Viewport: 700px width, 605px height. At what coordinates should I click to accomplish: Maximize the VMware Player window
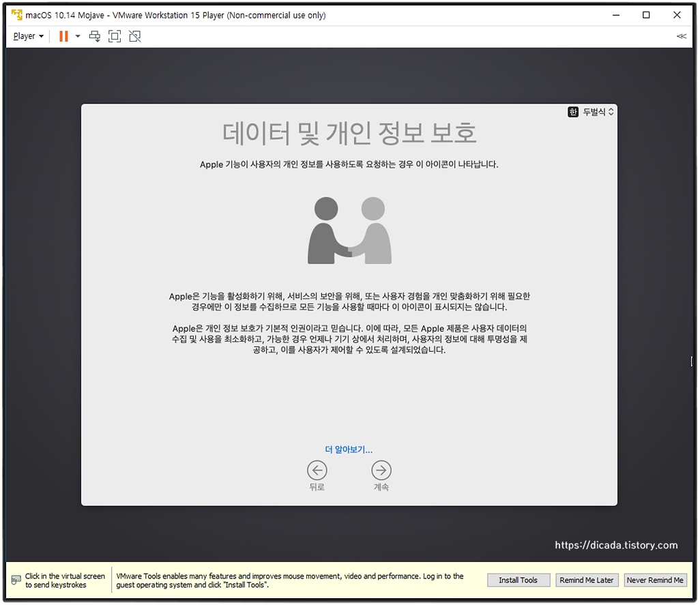point(646,15)
